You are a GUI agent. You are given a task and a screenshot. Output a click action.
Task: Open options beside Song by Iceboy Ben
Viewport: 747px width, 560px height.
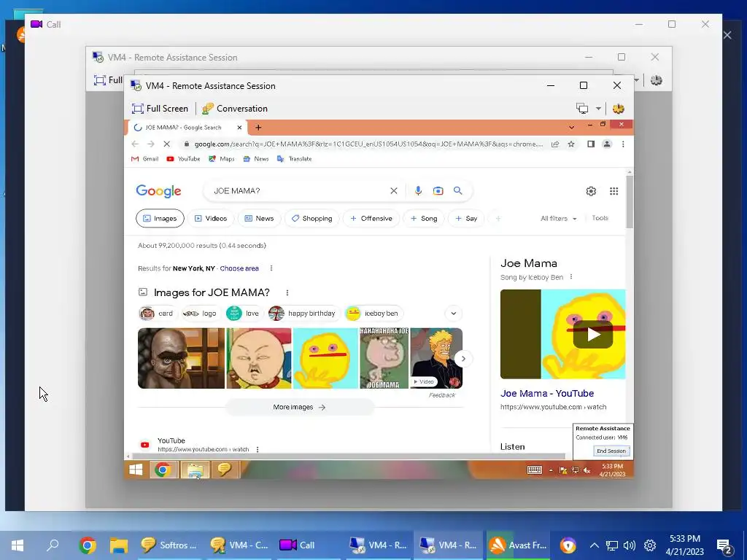[x=571, y=277]
